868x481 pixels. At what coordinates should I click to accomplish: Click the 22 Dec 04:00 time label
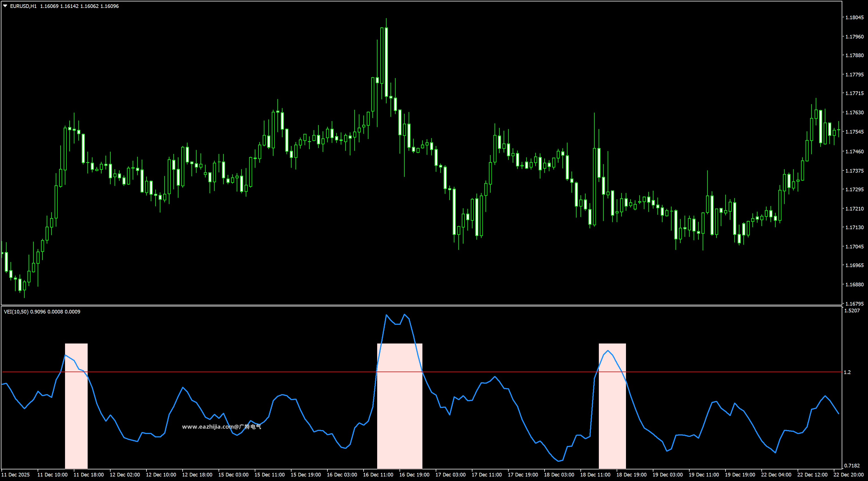pos(776,475)
